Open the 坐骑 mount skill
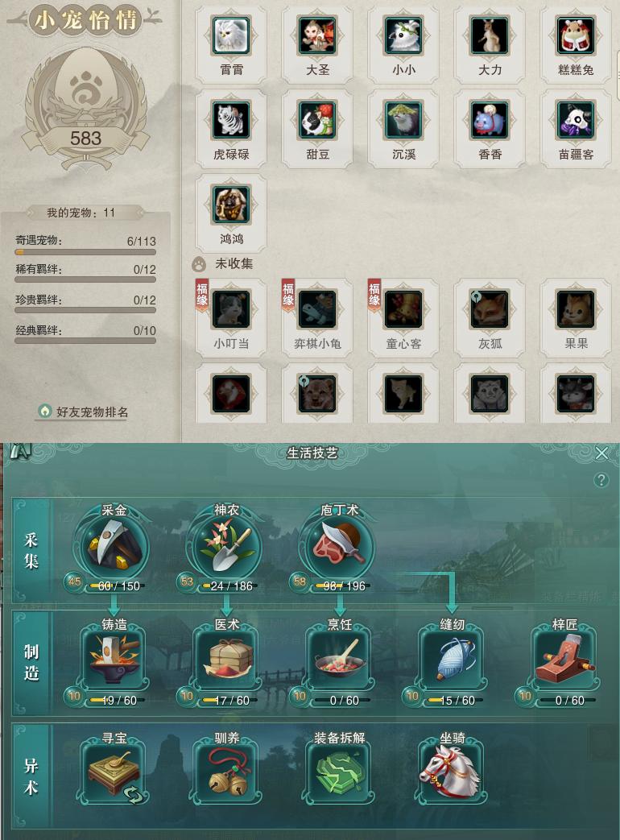The height and width of the screenshot is (840, 620). coord(453,772)
